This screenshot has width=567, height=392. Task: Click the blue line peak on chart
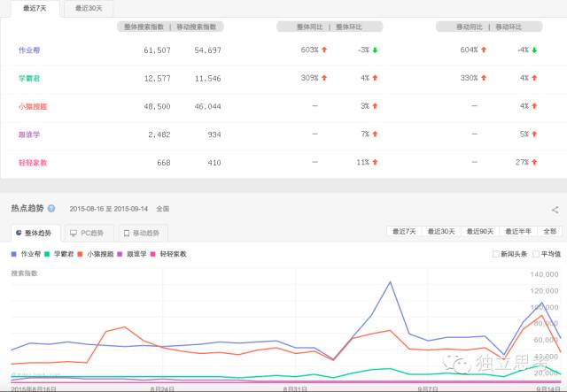pos(390,282)
